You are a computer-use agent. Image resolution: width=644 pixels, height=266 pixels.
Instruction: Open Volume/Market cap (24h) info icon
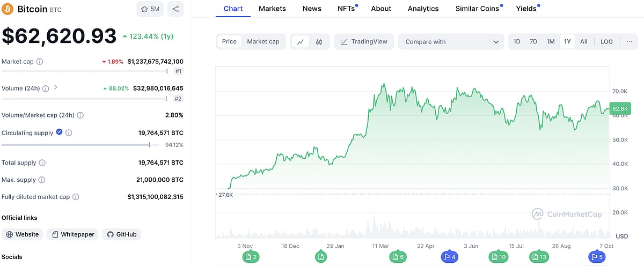(x=80, y=115)
